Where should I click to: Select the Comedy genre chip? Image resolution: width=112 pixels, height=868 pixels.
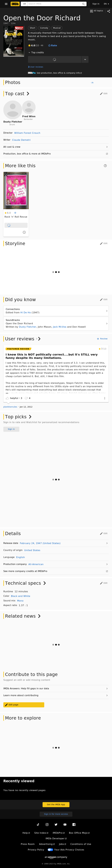[x=44, y=28]
